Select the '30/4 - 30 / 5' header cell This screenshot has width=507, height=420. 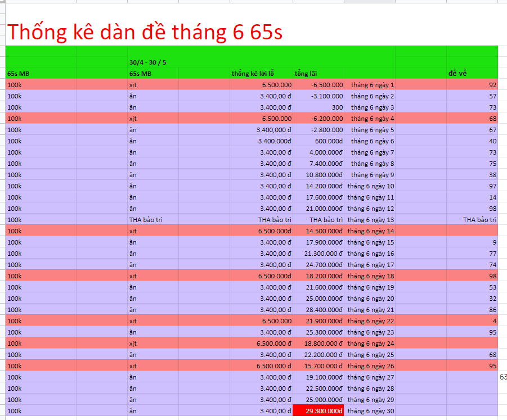147,62
